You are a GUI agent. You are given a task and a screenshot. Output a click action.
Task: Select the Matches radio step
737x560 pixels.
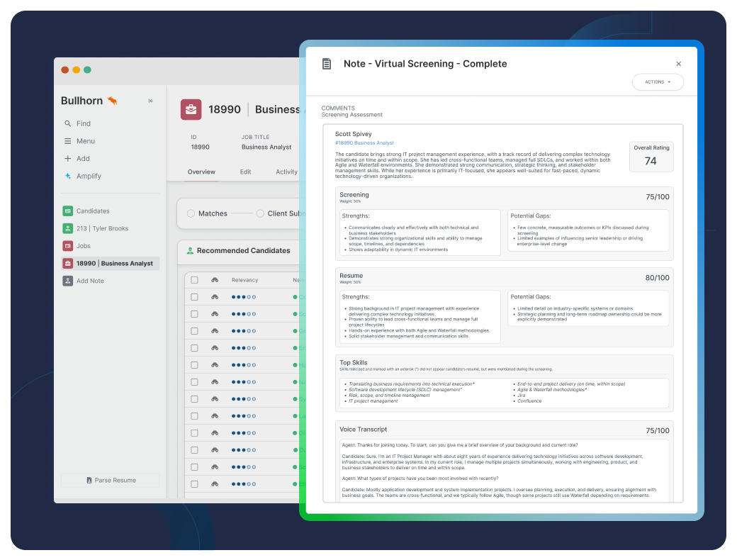pos(191,213)
